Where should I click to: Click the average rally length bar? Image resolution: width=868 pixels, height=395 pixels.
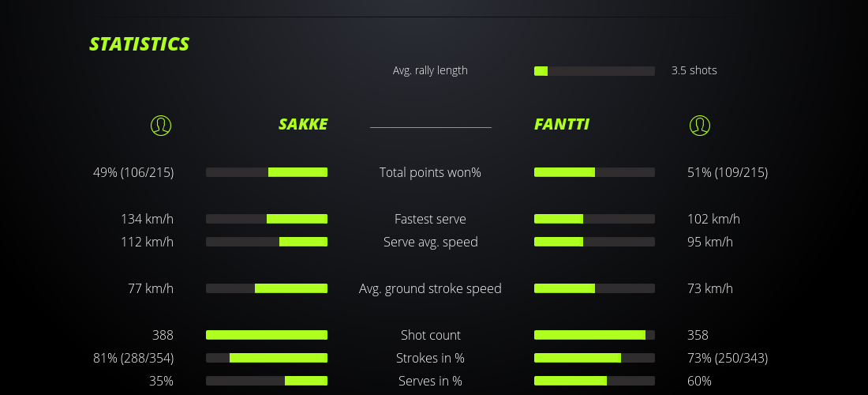pyautogui.click(x=594, y=71)
